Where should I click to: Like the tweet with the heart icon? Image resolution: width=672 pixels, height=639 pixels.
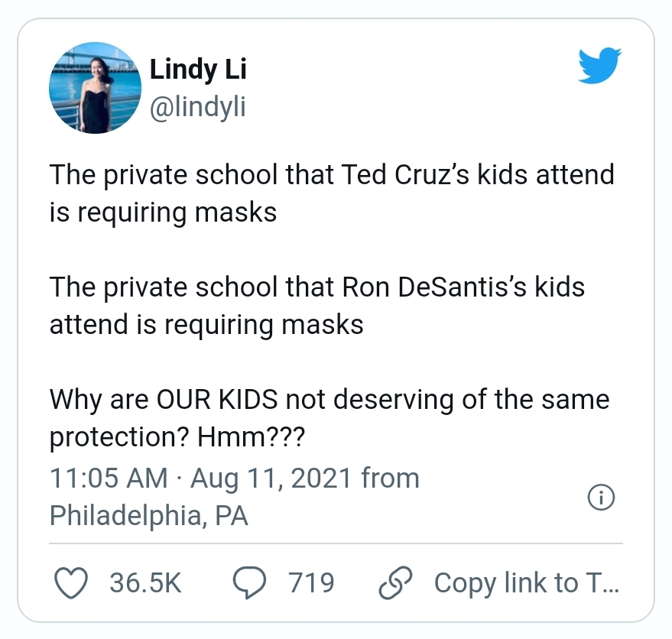(71, 583)
